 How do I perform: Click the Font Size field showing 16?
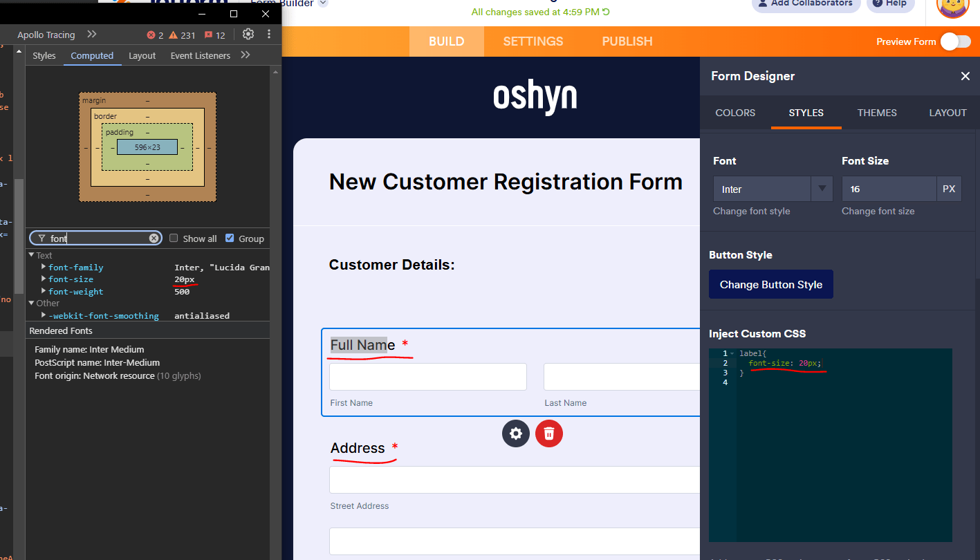pyautogui.click(x=889, y=189)
